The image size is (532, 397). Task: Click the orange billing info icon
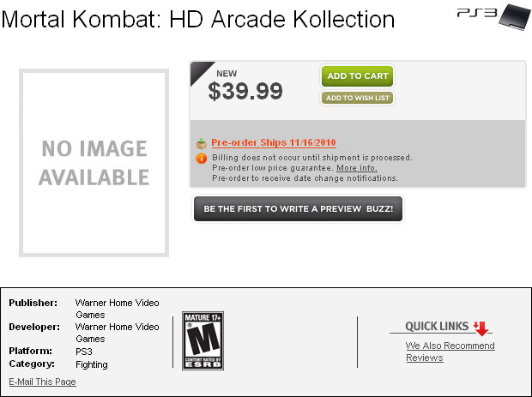pyautogui.click(x=202, y=158)
